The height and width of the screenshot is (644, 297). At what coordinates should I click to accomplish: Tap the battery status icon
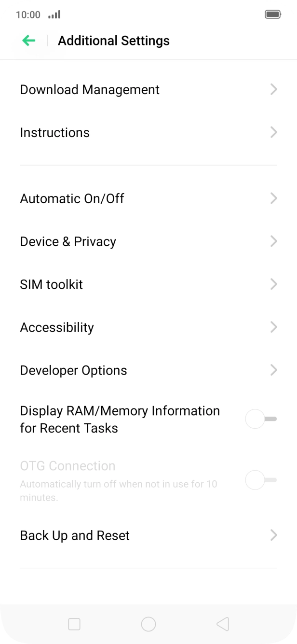(272, 14)
